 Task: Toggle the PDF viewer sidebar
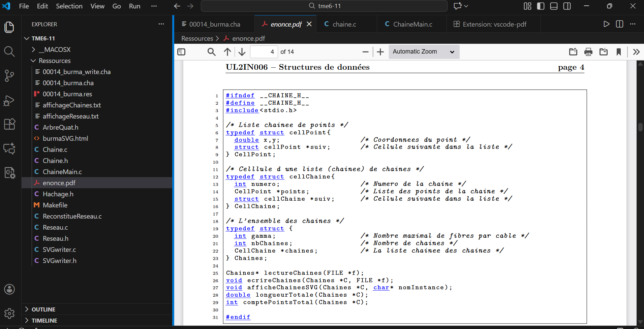tap(181, 52)
